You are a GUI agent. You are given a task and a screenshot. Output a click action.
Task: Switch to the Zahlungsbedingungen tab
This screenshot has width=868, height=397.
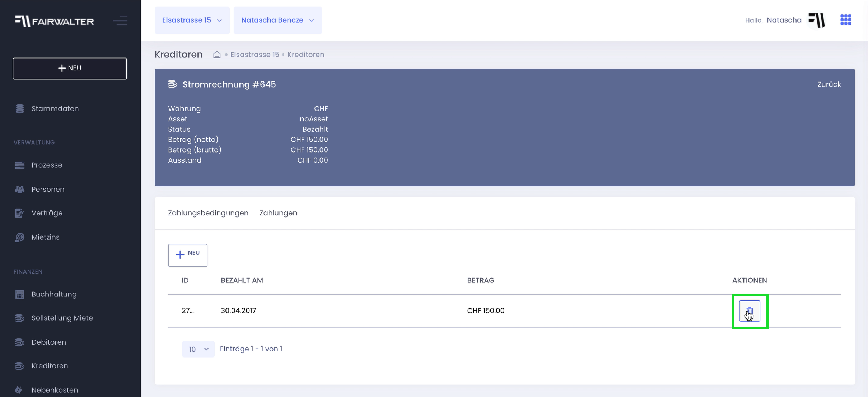(208, 213)
